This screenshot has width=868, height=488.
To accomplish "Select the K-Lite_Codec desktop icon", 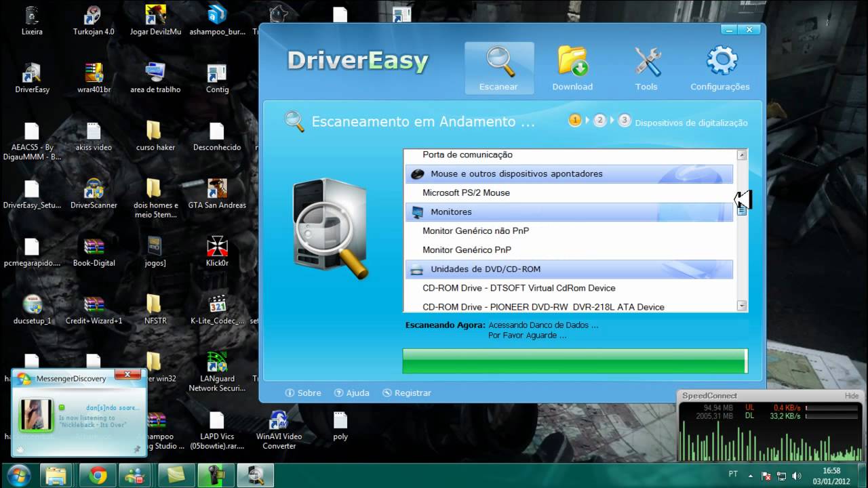I will click(x=217, y=309).
